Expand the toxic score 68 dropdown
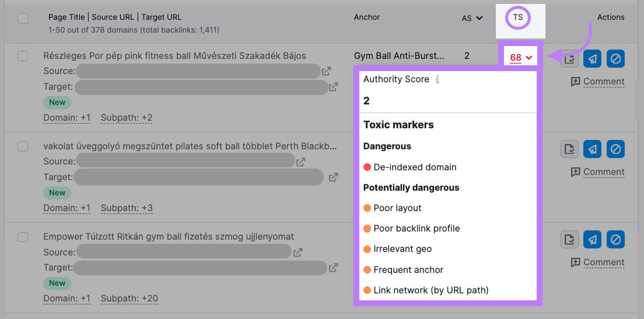This screenshot has width=644, height=319. tap(521, 57)
